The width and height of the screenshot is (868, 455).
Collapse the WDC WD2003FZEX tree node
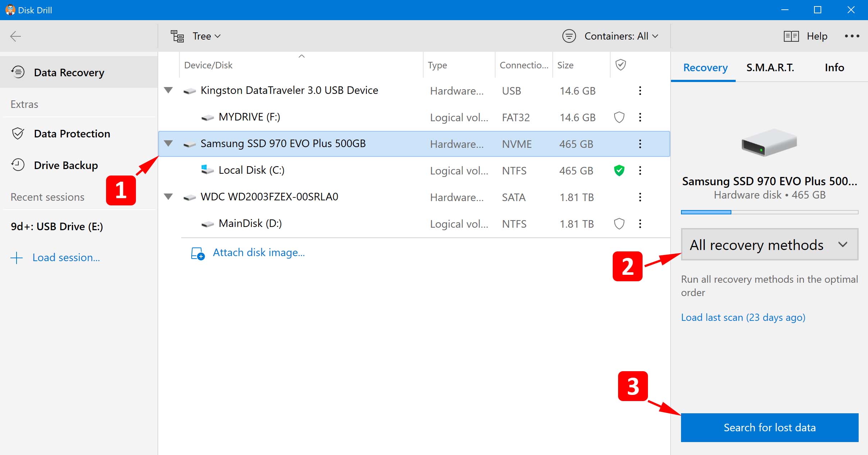[168, 197]
